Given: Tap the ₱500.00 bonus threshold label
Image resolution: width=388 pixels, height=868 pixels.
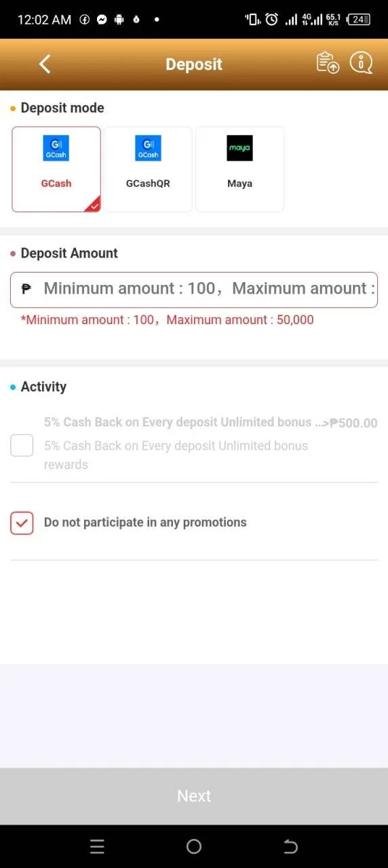Looking at the screenshot, I should 353,423.
